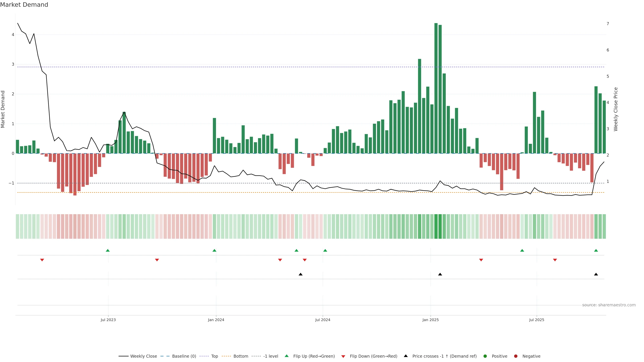Image resolution: width=644 pixels, height=362 pixels.
Task: Toggle the Top dotted line legend entry
Action: point(214,356)
